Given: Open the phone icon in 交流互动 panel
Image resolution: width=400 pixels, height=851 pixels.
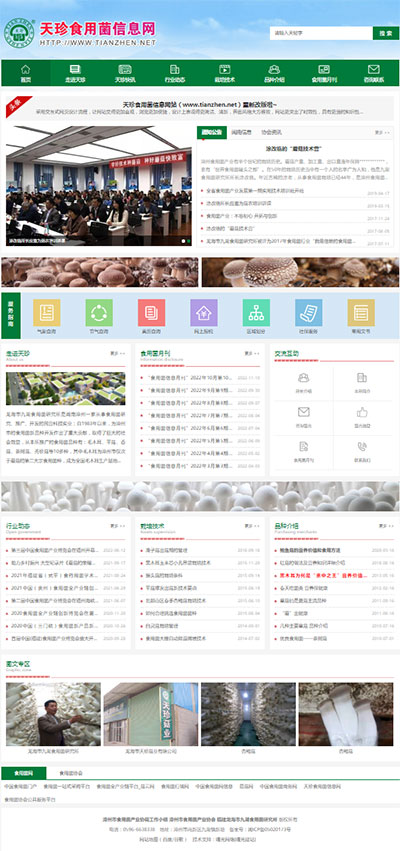Looking at the screenshot, I should pos(362,446).
